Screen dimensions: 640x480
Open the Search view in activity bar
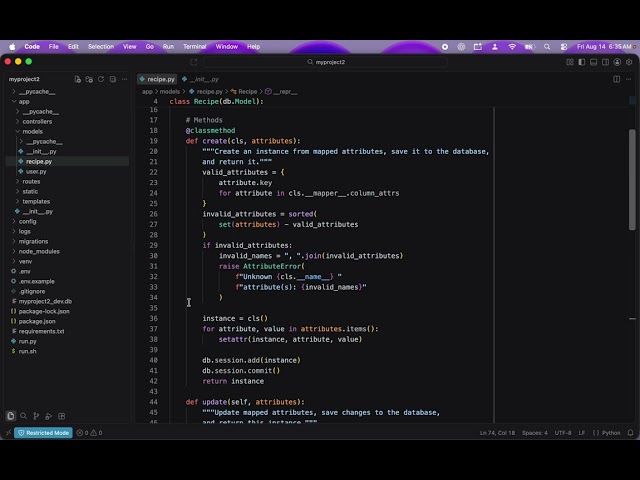click(24, 416)
